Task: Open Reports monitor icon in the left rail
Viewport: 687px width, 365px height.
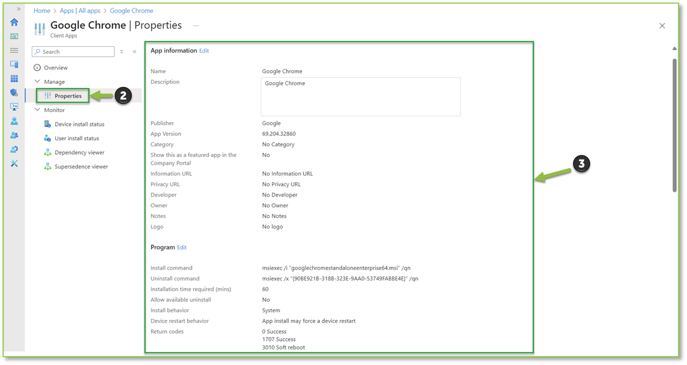Action: 14,107
